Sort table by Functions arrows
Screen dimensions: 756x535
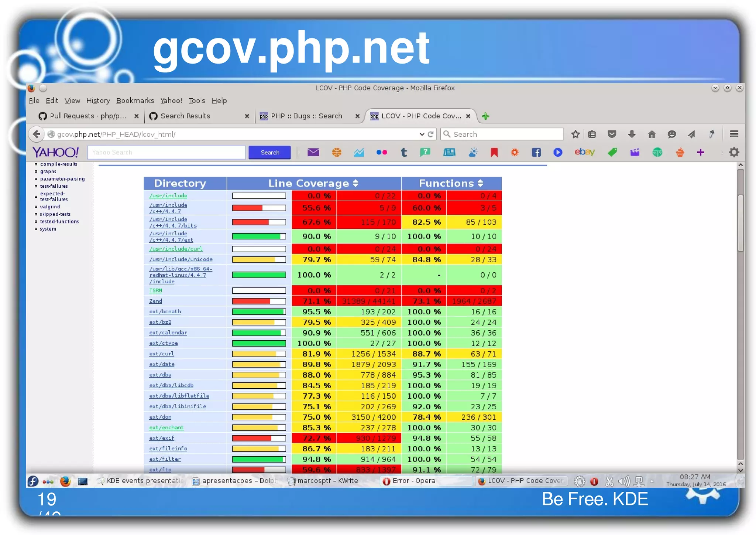click(x=480, y=183)
